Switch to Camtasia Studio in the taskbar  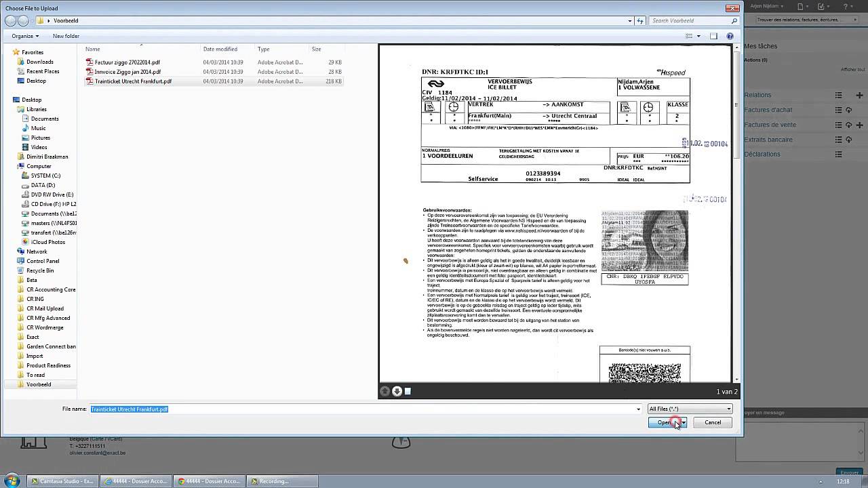[x=62, y=481]
